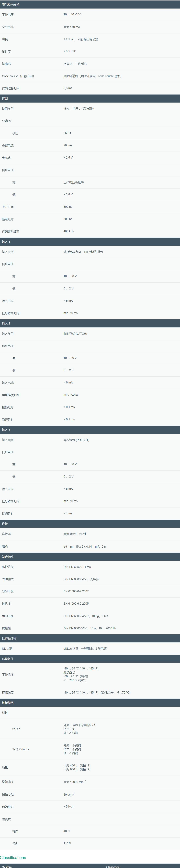
Task: Click the 最大 12000 min rotation speed value
Action: coord(75,781)
